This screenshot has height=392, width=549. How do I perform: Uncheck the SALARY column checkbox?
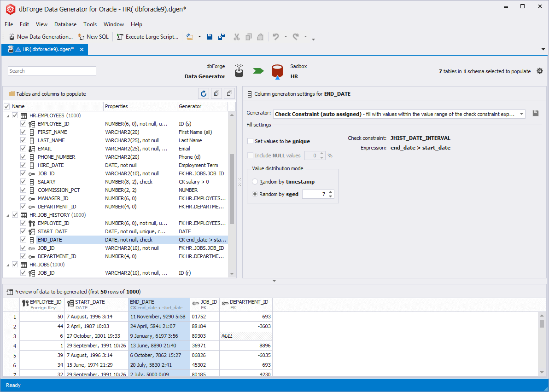pos(23,181)
